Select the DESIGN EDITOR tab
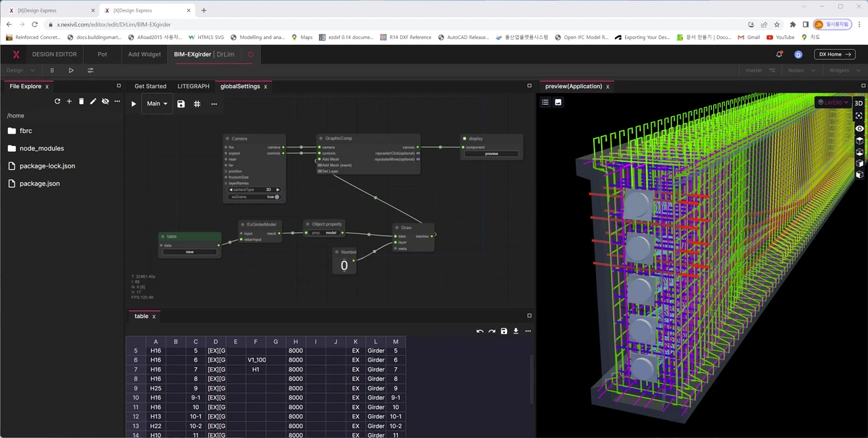Screen dimensions: 868x438 54,54
